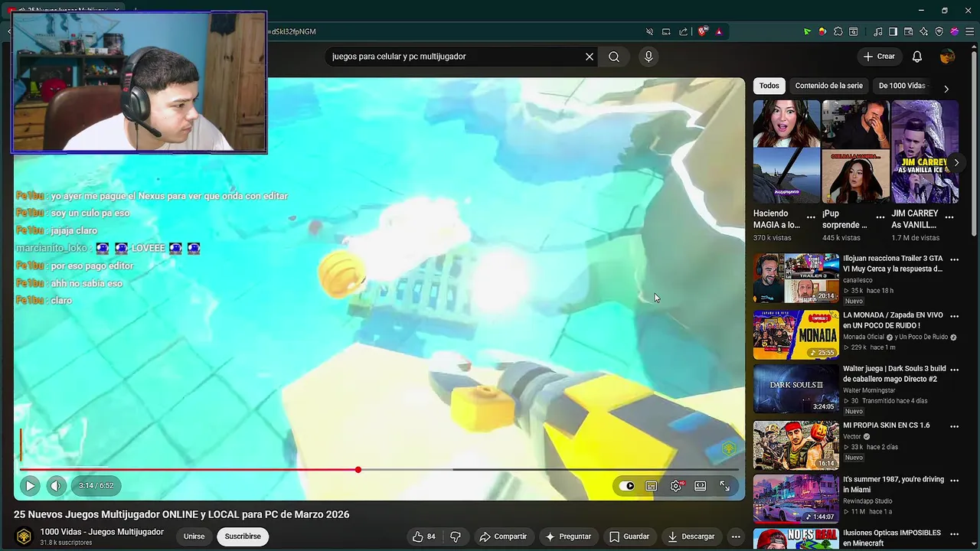Image resolution: width=980 pixels, height=551 pixels.
Task: Select the Contenido de la serie chip
Action: click(828, 86)
